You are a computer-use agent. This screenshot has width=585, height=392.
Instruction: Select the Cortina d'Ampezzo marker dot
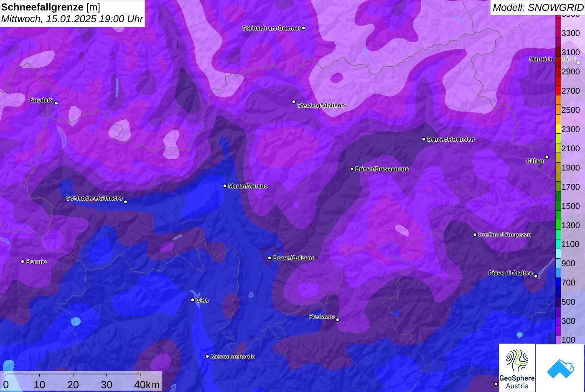pyautogui.click(x=475, y=234)
